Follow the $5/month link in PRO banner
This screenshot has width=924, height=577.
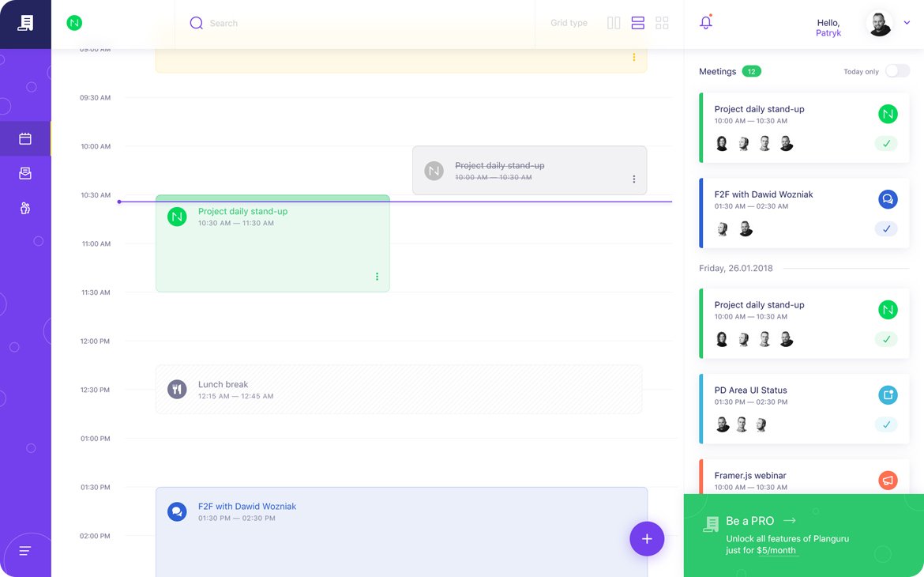tap(776, 550)
